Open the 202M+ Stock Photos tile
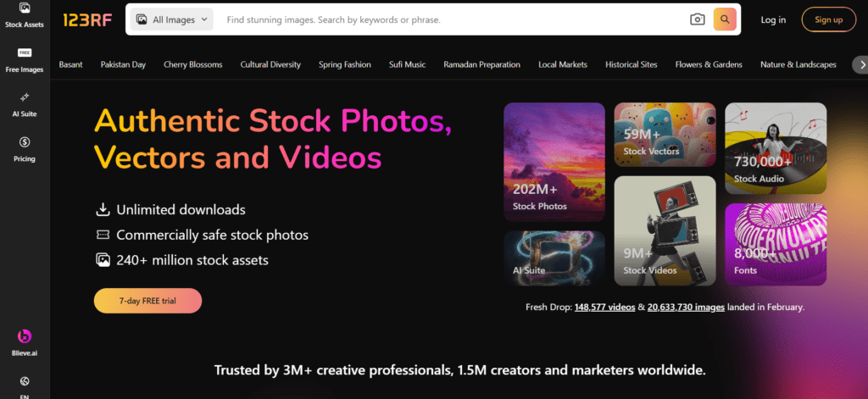 pos(554,163)
